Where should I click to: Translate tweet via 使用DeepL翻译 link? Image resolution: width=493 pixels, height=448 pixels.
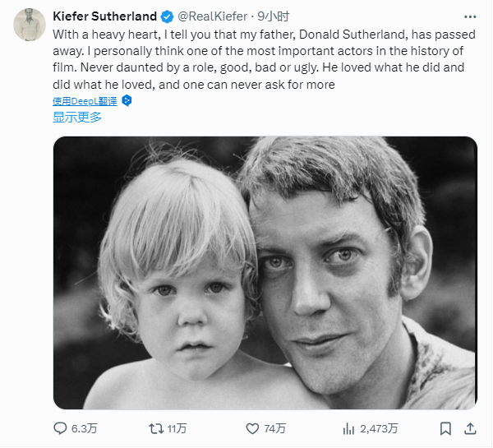85,100
